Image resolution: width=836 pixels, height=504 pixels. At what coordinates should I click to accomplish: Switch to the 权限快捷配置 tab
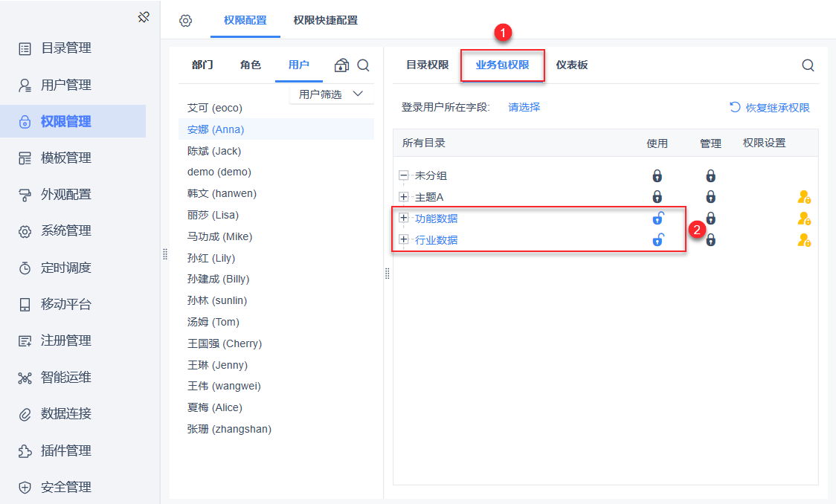pos(325,20)
